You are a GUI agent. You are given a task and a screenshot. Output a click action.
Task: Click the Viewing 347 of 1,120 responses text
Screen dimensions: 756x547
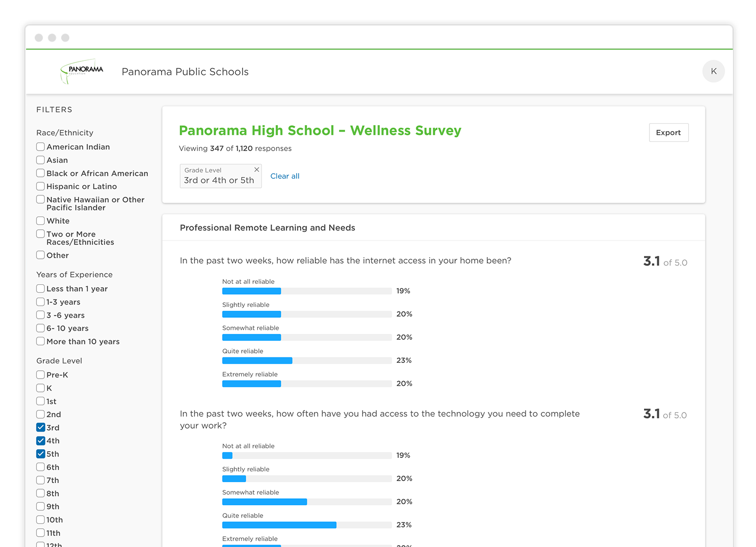tap(235, 149)
